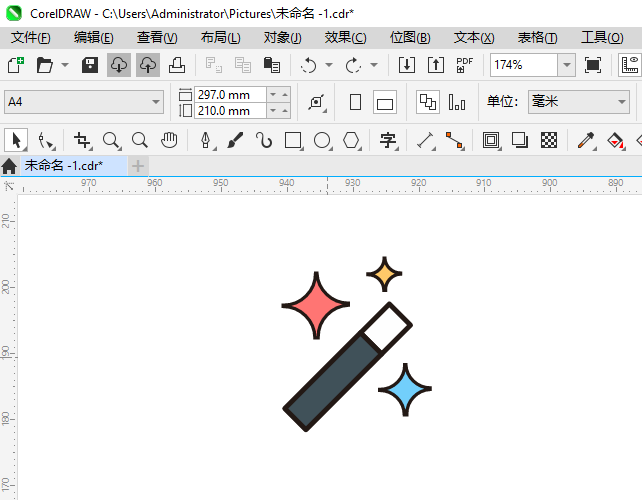Click the Home welcome screen icon

9,166
